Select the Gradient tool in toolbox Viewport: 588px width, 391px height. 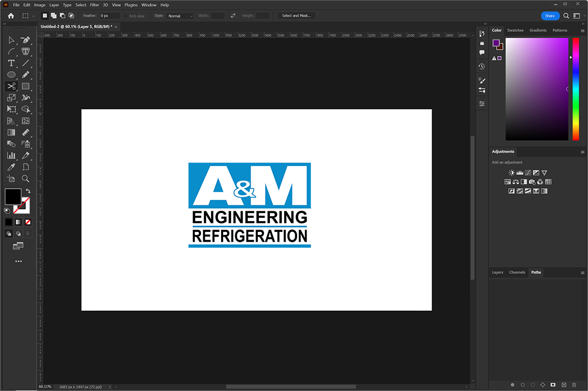coord(11,132)
